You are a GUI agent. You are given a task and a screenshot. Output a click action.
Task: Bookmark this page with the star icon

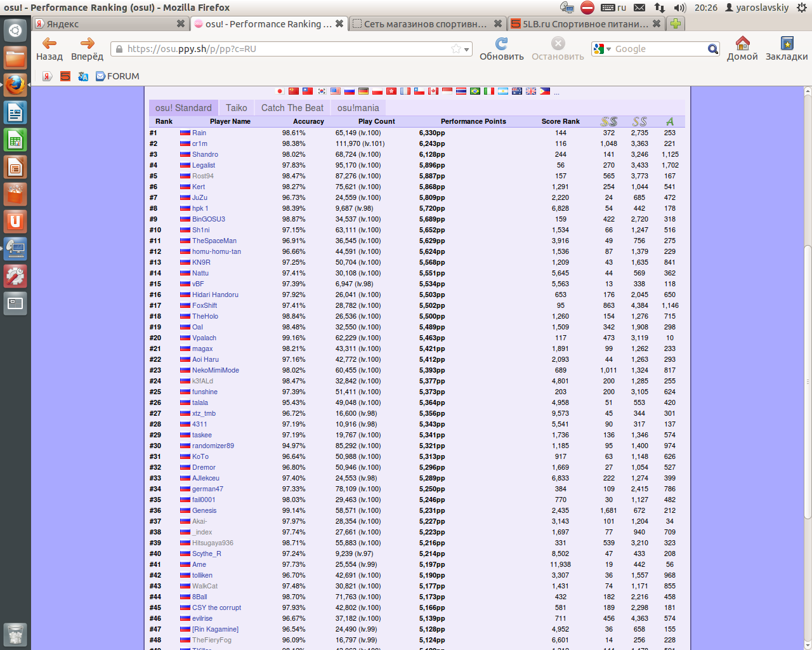455,49
